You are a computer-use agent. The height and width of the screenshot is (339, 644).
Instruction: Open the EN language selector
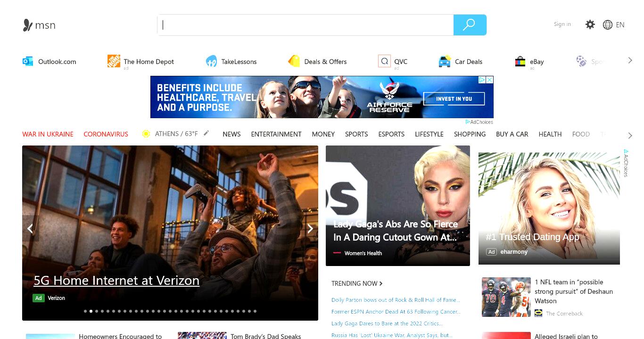click(620, 25)
